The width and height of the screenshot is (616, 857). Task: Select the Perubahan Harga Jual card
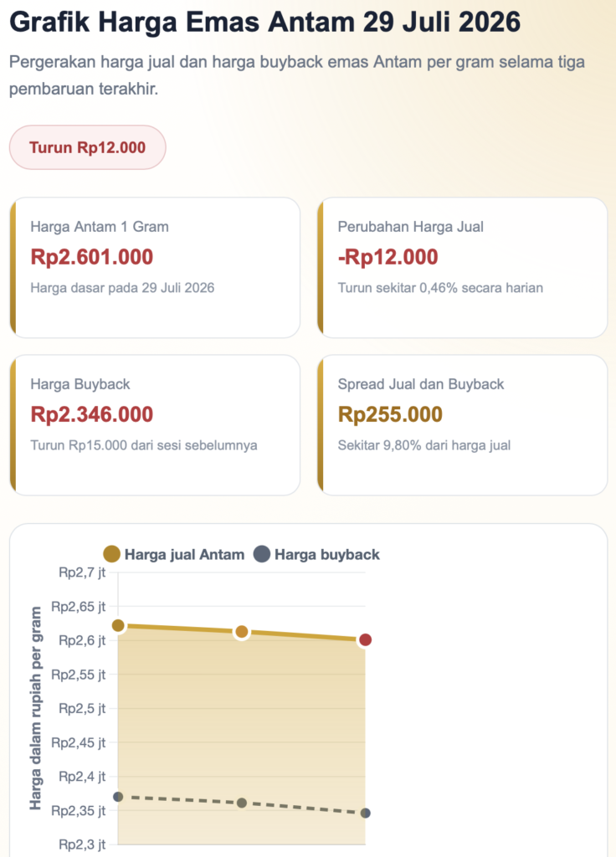point(462,268)
